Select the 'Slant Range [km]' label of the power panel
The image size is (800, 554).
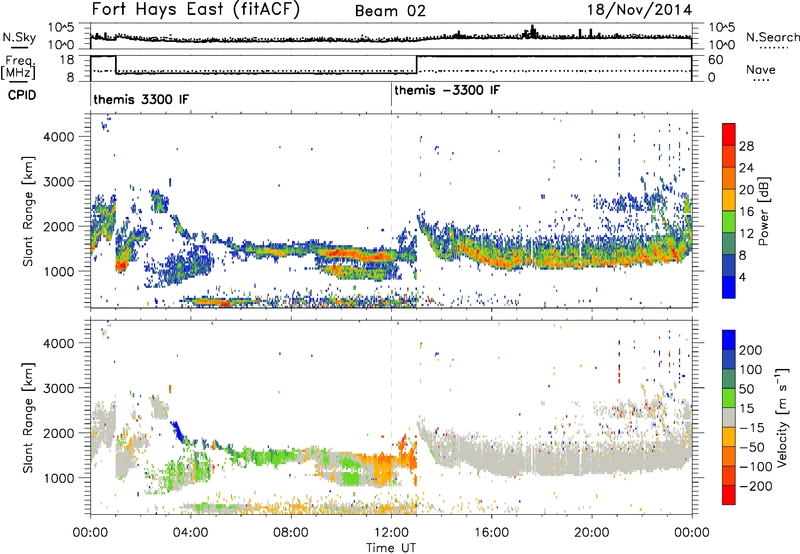[28, 211]
